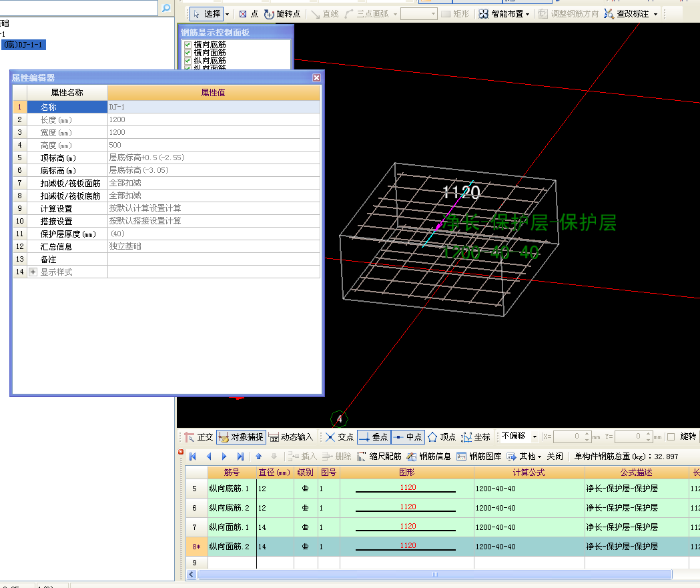The width and height of the screenshot is (700, 588).
Task: Increase the X offset stepper
Action: 587,434
